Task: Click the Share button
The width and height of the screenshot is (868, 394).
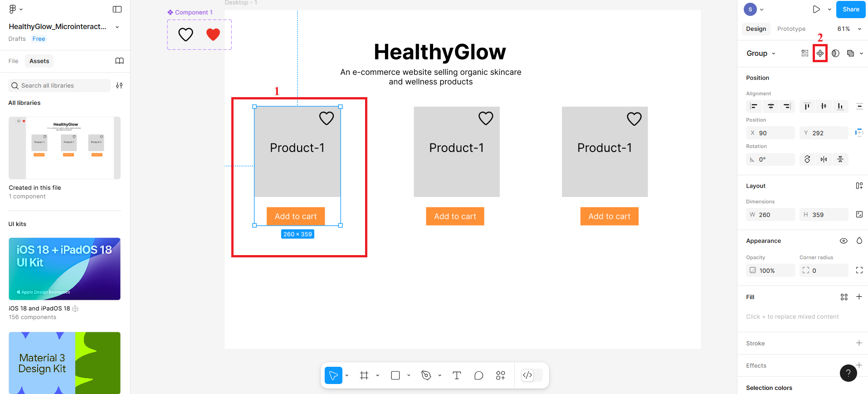Action: pyautogui.click(x=850, y=9)
